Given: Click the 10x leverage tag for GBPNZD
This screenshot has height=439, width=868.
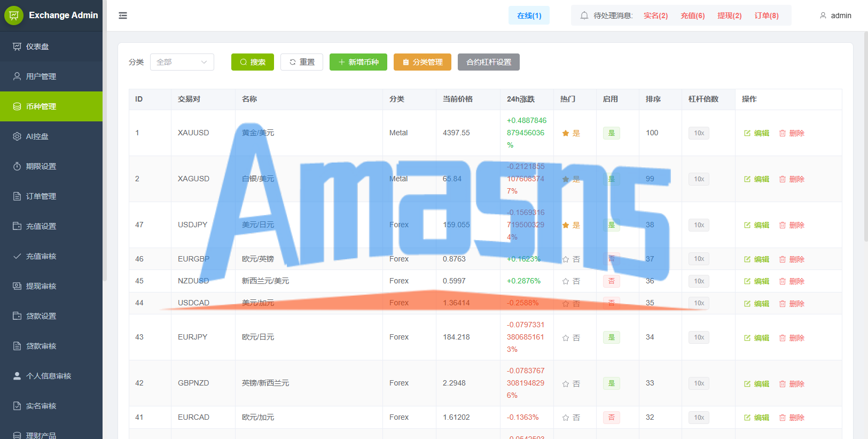Looking at the screenshot, I should (x=699, y=383).
